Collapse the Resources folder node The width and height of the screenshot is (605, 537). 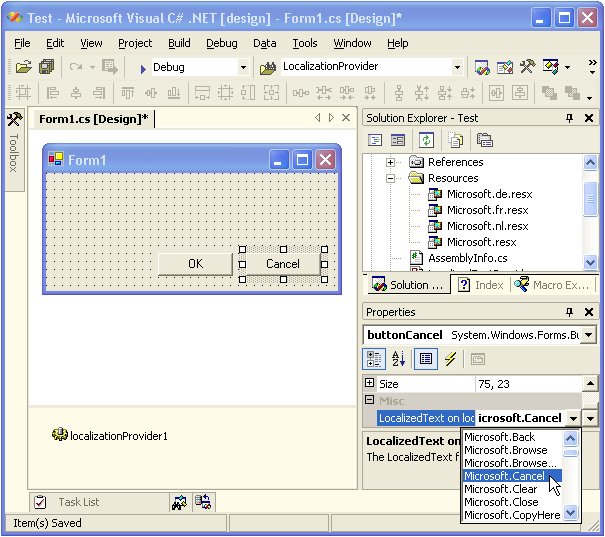pos(390,178)
